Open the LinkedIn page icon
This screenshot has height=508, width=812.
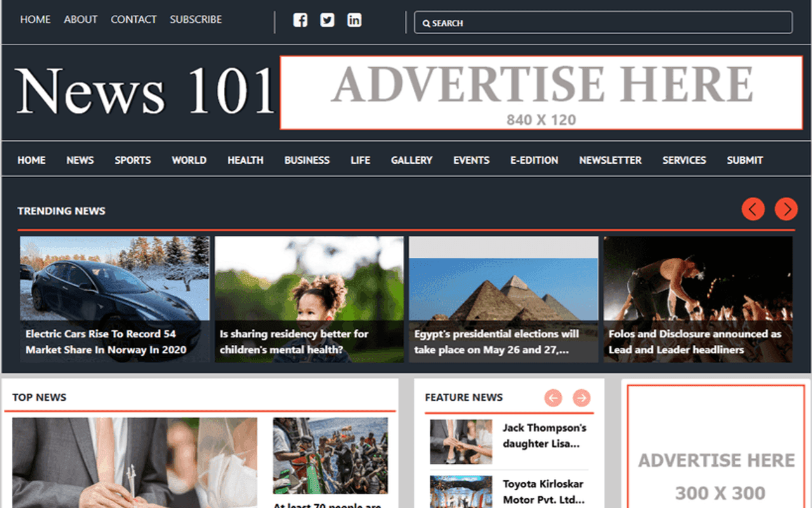click(x=354, y=20)
